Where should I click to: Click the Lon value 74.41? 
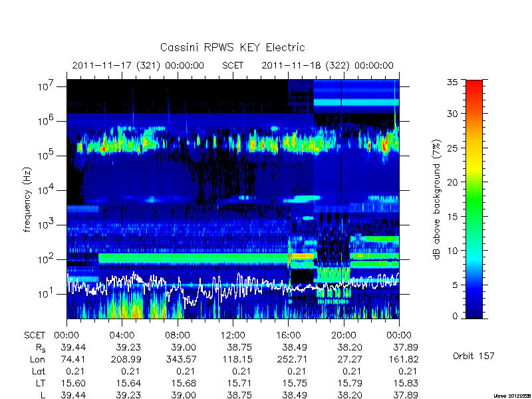tap(73, 359)
